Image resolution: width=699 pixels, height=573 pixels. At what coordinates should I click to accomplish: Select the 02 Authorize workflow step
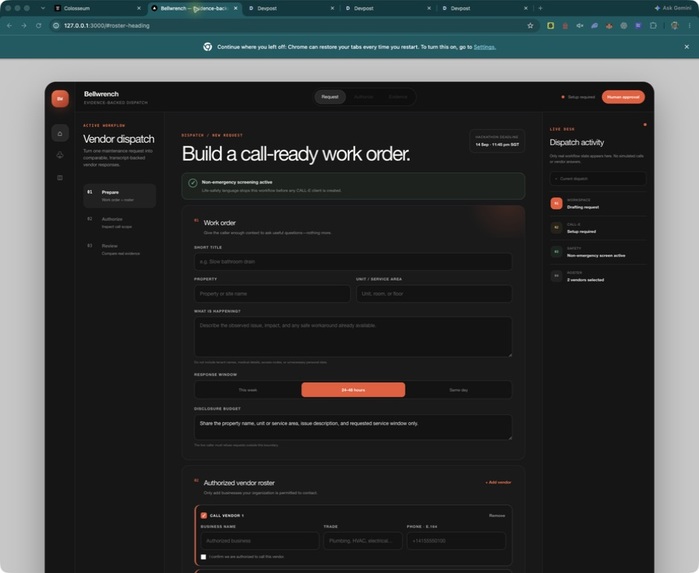pos(119,223)
